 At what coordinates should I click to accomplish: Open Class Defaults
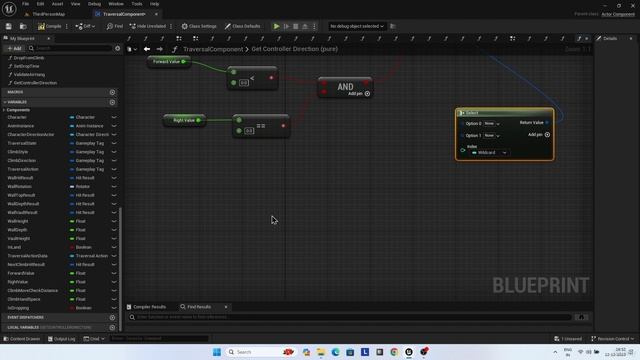242,26
